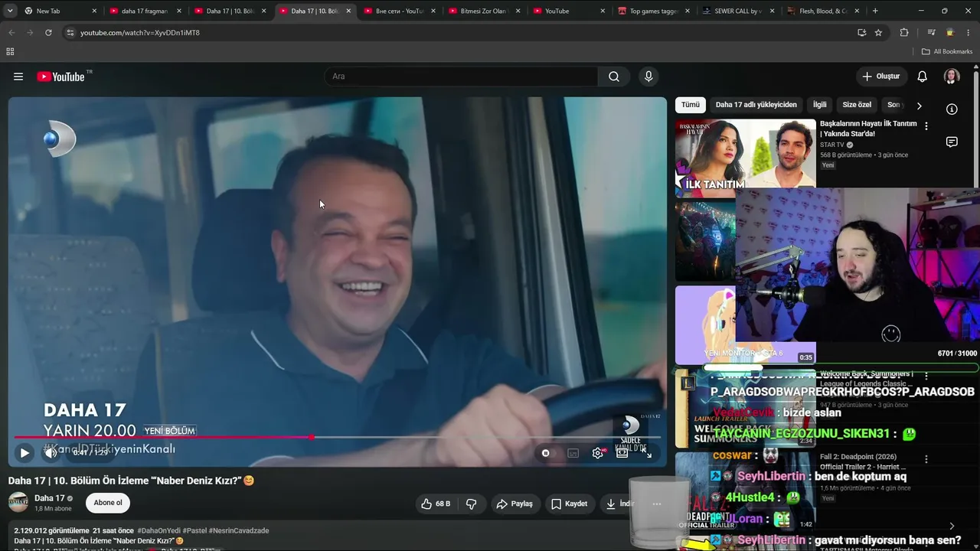980x551 pixels.
Task: Open the Chrome profile icon
Action: [950, 33]
